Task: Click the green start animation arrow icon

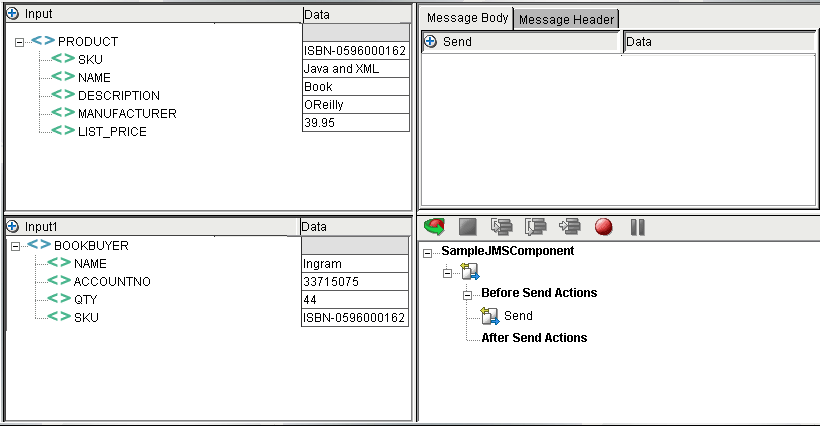Action: (x=434, y=227)
